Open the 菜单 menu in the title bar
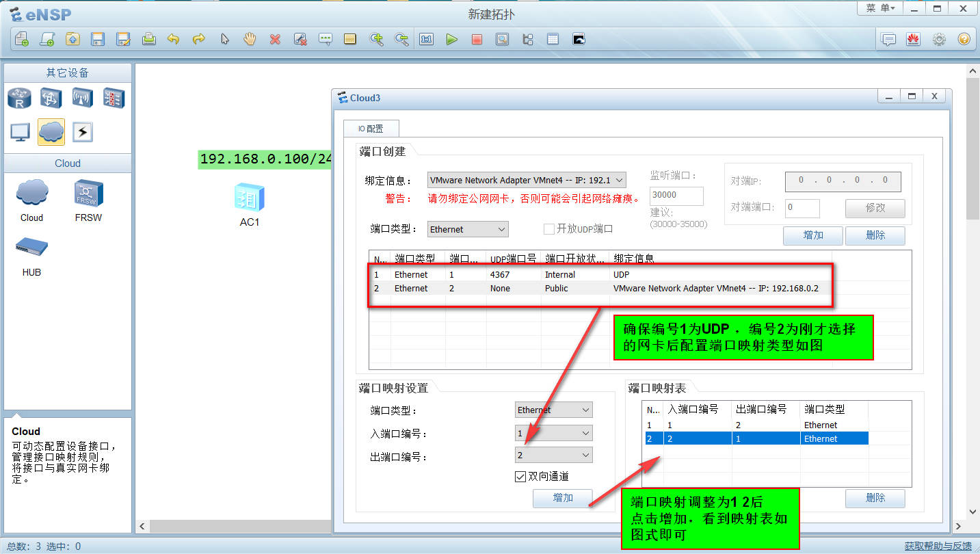 pyautogui.click(x=881, y=8)
